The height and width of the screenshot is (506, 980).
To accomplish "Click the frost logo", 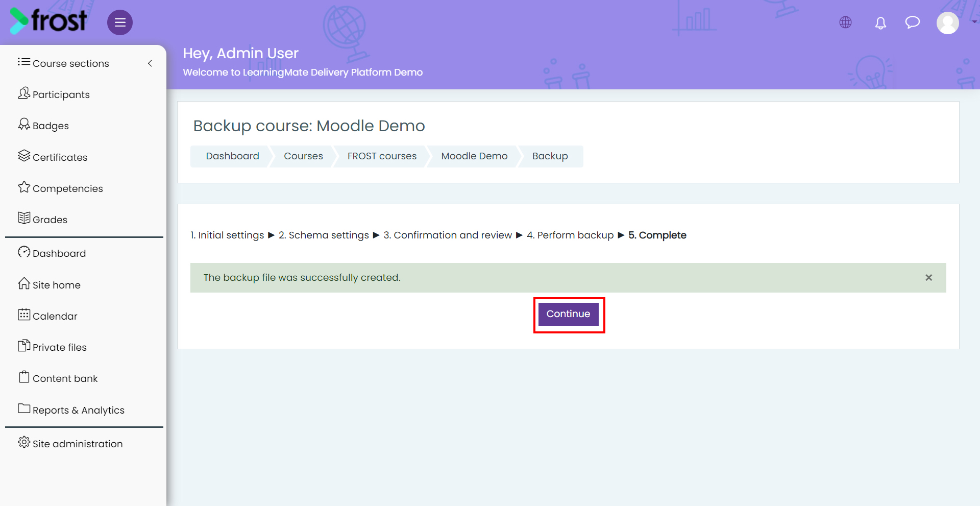I will click(48, 21).
